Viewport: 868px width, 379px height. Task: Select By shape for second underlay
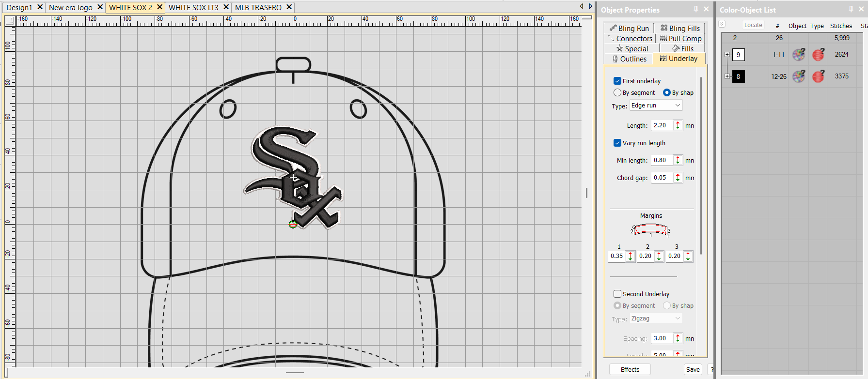(x=667, y=305)
